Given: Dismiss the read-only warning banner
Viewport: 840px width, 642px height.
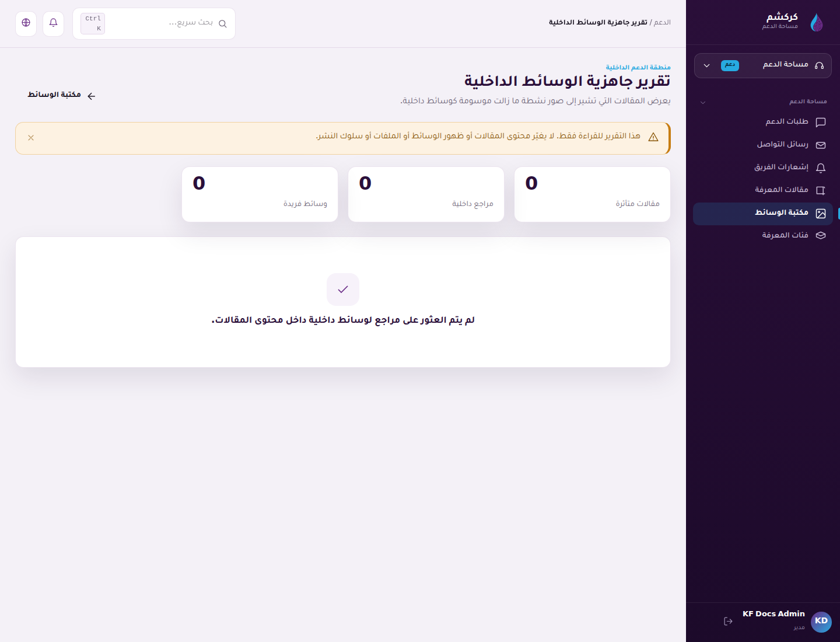Looking at the screenshot, I should tap(31, 138).
